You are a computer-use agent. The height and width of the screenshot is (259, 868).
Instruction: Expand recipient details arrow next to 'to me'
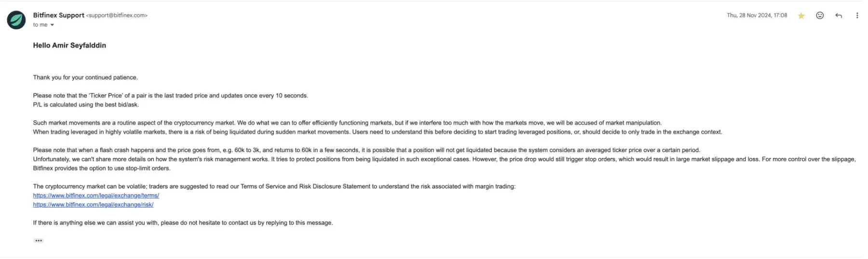(52, 25)
